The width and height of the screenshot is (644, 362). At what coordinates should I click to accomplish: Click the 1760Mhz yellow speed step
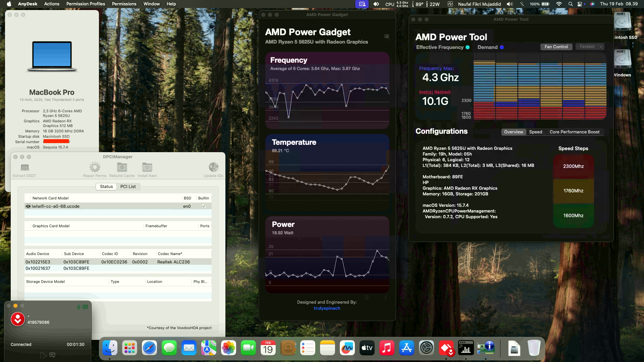click(x=573, y=191)
